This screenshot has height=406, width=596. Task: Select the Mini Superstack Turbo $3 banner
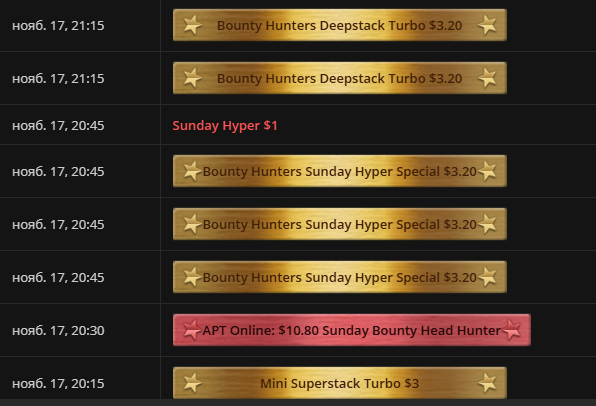[x=339, y=383]
